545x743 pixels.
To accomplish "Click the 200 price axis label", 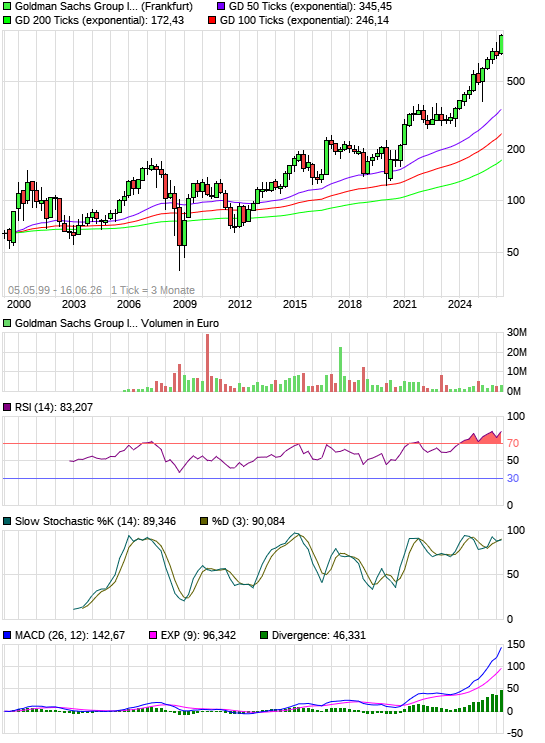I will [x=516, y=149].
